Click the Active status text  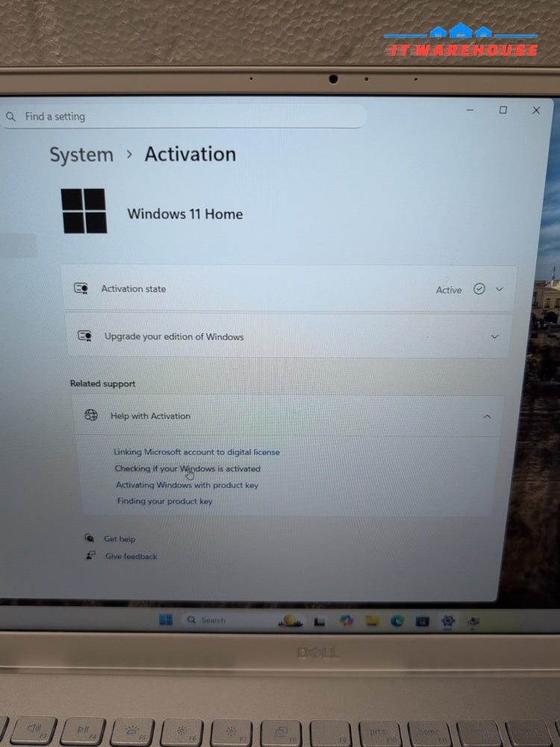click(x=449, y=290)
